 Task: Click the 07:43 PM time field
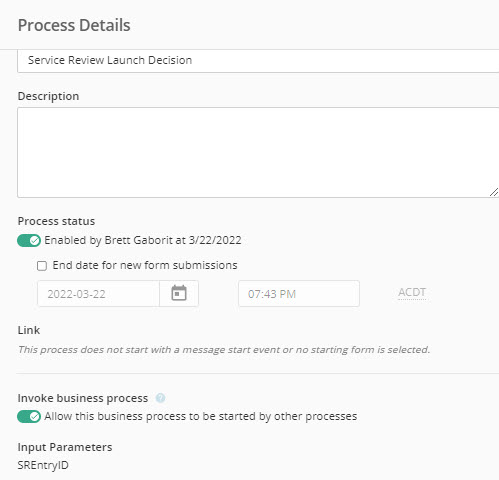[x=299, y=294]
